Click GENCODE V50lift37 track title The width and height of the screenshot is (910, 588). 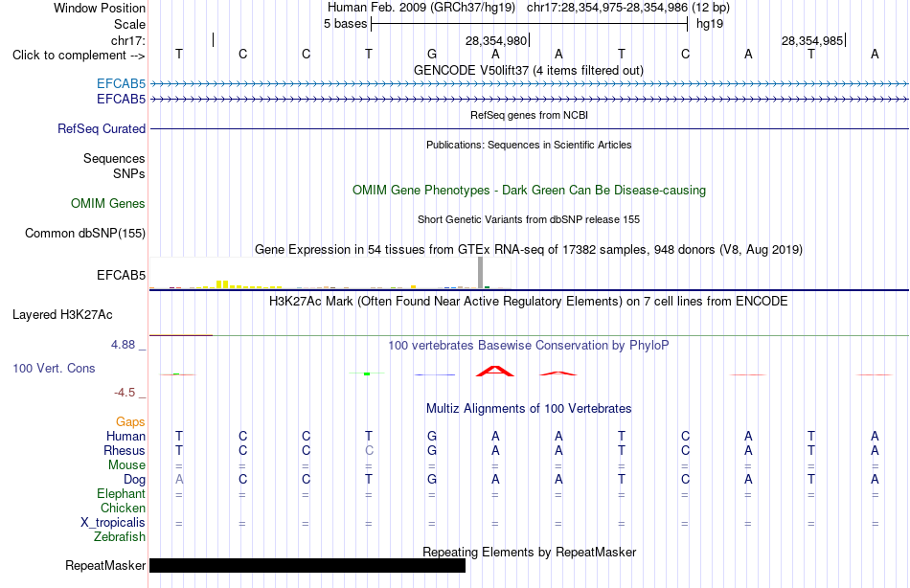tap(528, 70)
